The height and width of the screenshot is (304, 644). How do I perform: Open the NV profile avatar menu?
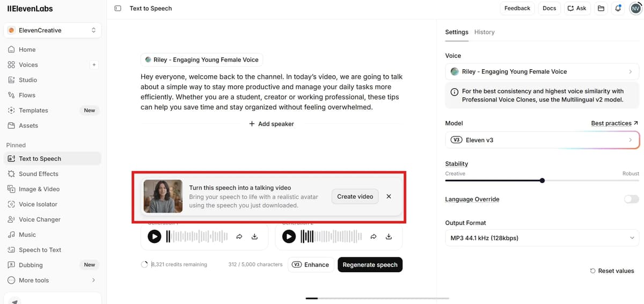(x=635, y=9)
